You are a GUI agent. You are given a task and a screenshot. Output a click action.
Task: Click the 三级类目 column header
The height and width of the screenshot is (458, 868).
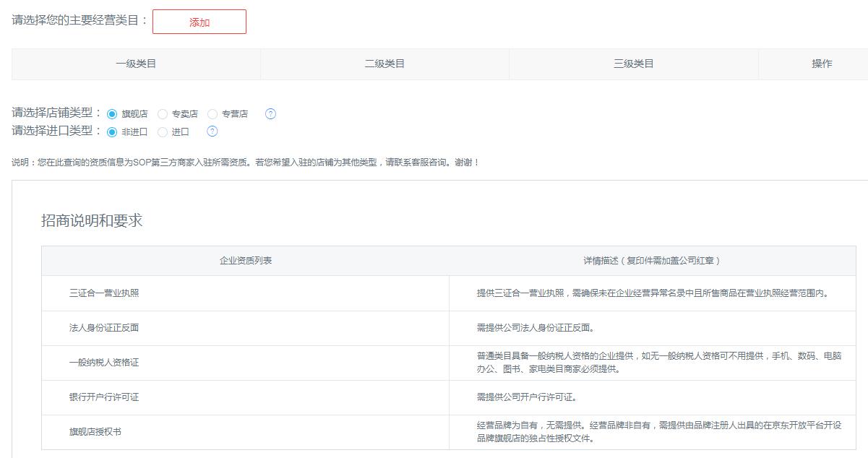click(x=633, y=64)
